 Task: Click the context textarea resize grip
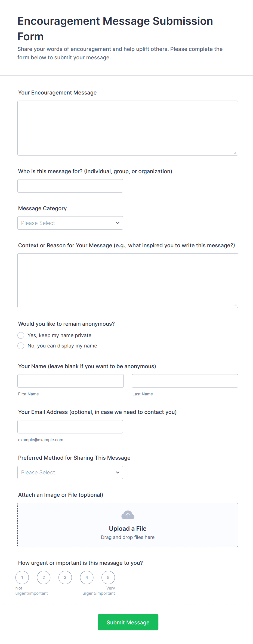(235, 305)
